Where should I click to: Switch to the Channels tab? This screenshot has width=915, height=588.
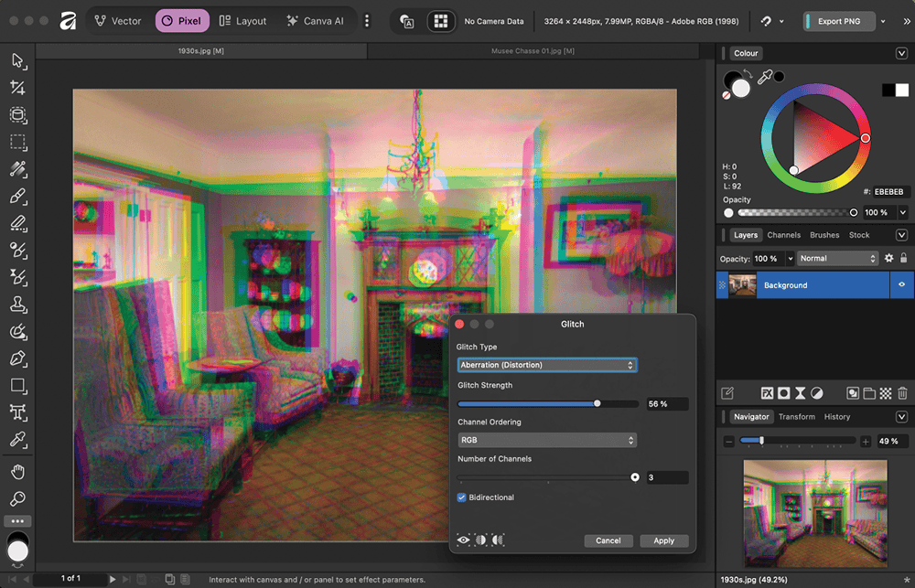[x=783, y=235]
